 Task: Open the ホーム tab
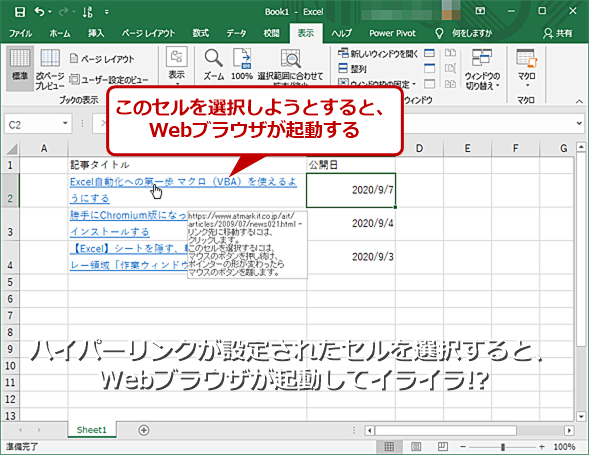[60, 33]
